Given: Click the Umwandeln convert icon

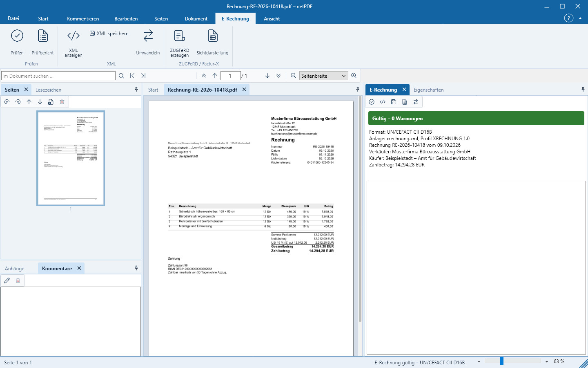Looking at the screenshot, I should [x=148, y=42].
